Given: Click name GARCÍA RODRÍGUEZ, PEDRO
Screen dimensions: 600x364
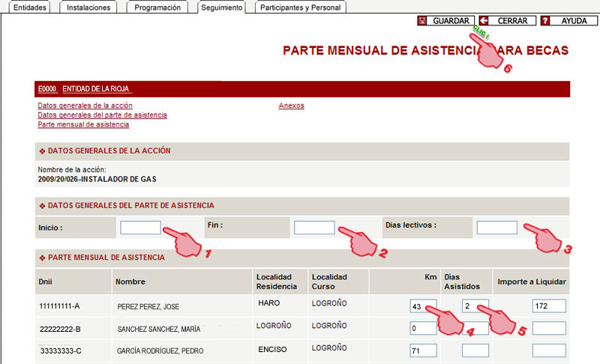Looking at the screenshot, I should [x=160, y=351].
